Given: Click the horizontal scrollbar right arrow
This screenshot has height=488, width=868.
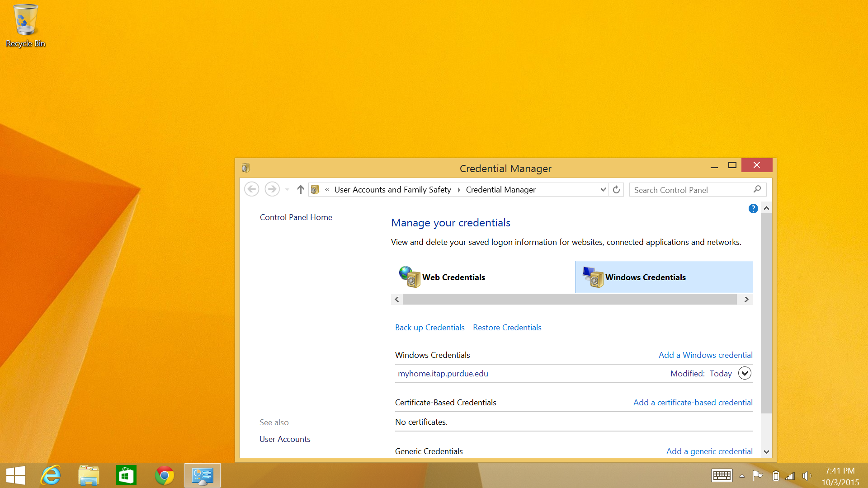Looking at the screenshot, I should [746, 299].
